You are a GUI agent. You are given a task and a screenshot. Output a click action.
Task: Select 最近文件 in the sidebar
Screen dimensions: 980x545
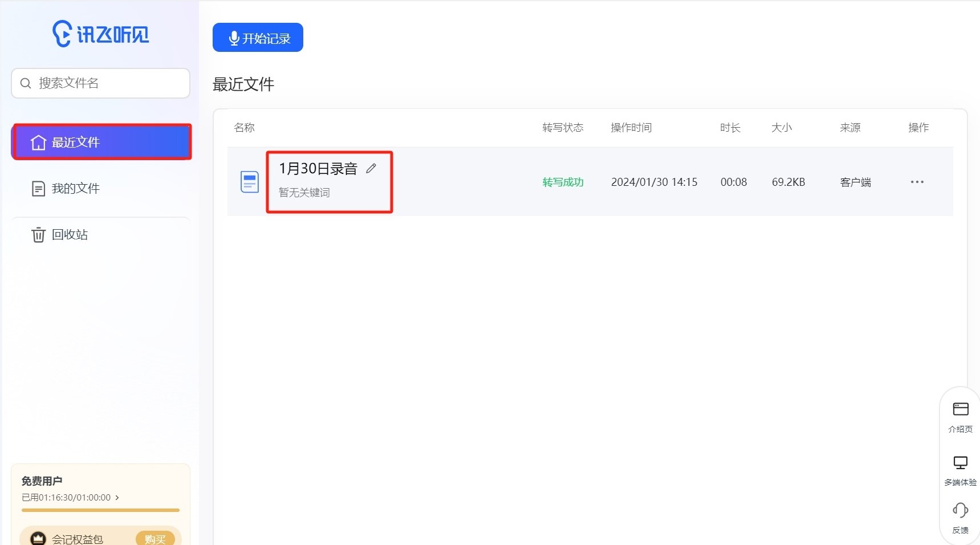101,142
